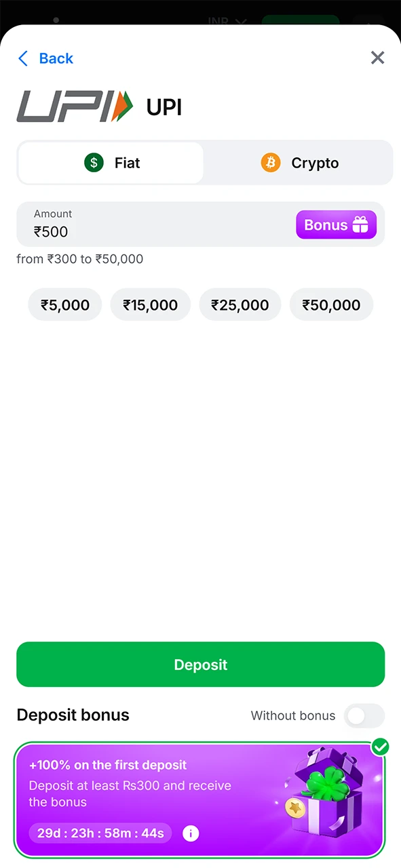401x868 pixels.
Task: Enable the Without bonus switch
Action: click(364, 715)
